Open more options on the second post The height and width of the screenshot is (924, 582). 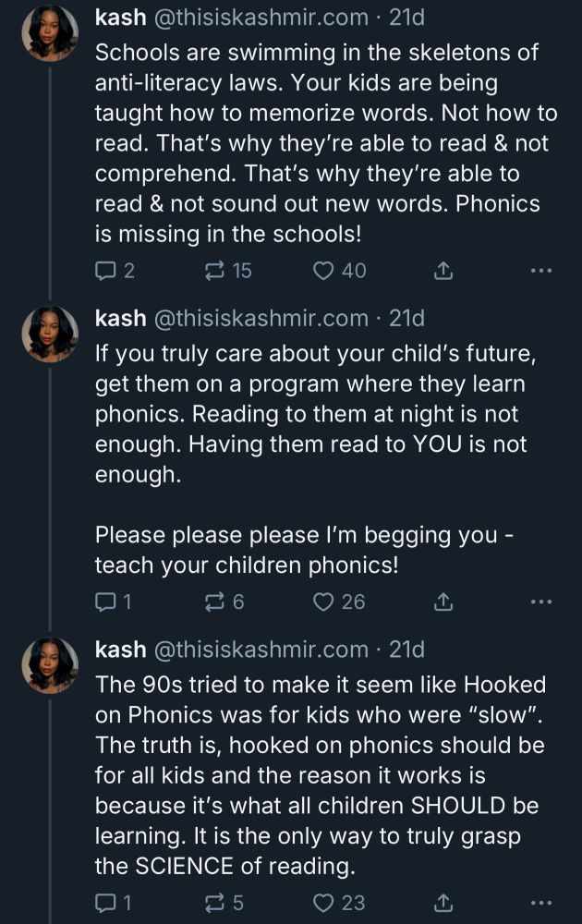coord(540,602)
